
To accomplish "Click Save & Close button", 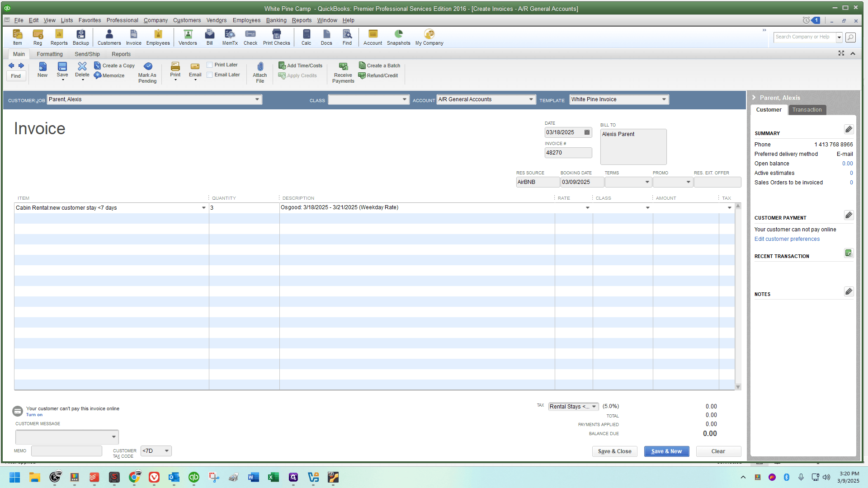I will (614, 451).
